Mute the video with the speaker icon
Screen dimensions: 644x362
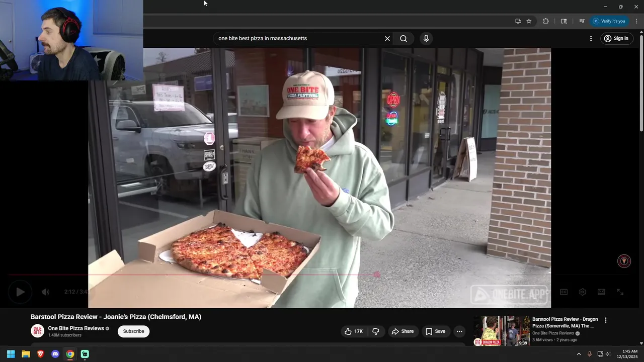point(45,292)
